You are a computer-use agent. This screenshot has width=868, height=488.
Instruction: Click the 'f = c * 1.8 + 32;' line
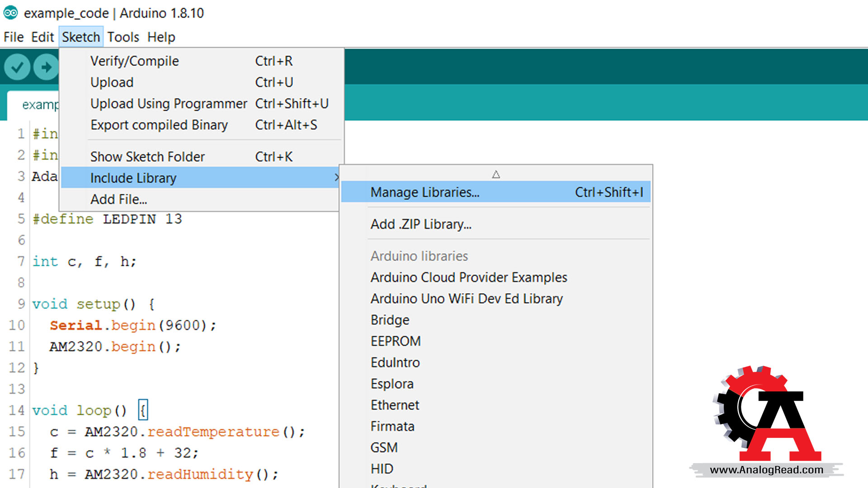[124, 453]
